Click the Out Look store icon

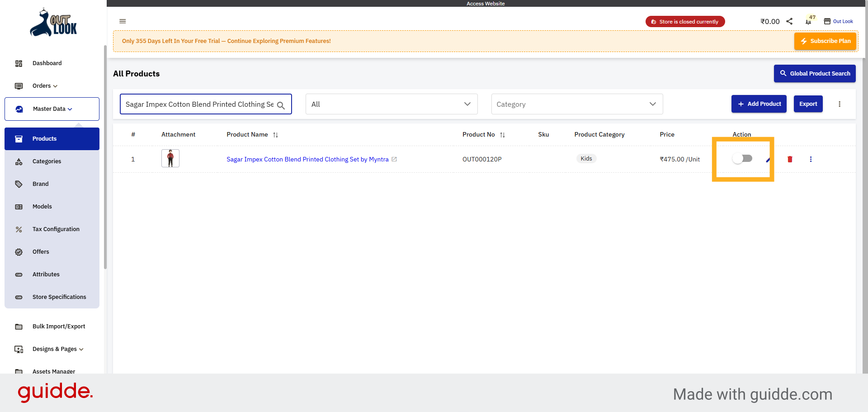pyautogui.click(x=827, y=21)
